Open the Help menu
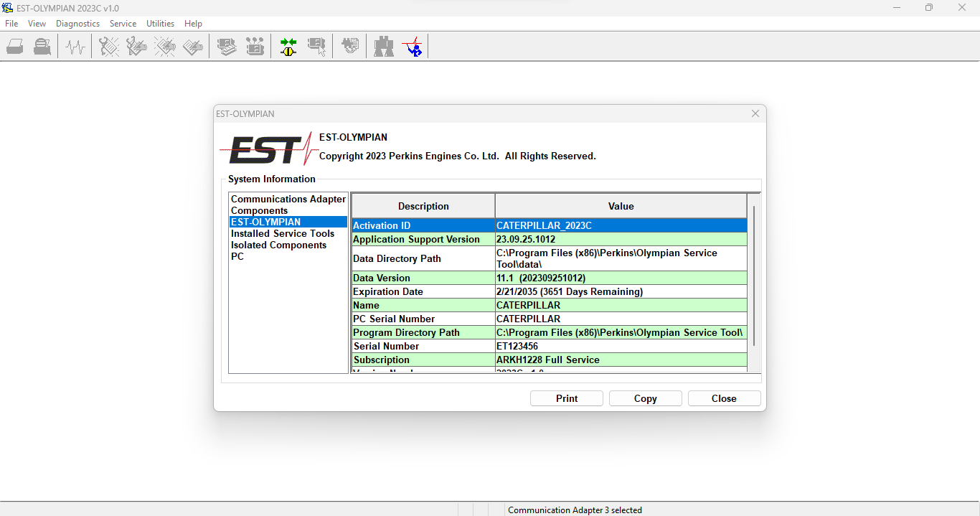Screen dimensions: 980x516 (193, 24)
